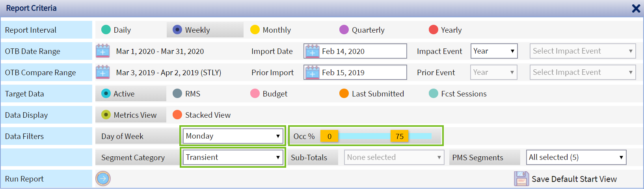Open the OTB Date Range calendar icon
The image size is (644, 189).
tap(103, 51)
